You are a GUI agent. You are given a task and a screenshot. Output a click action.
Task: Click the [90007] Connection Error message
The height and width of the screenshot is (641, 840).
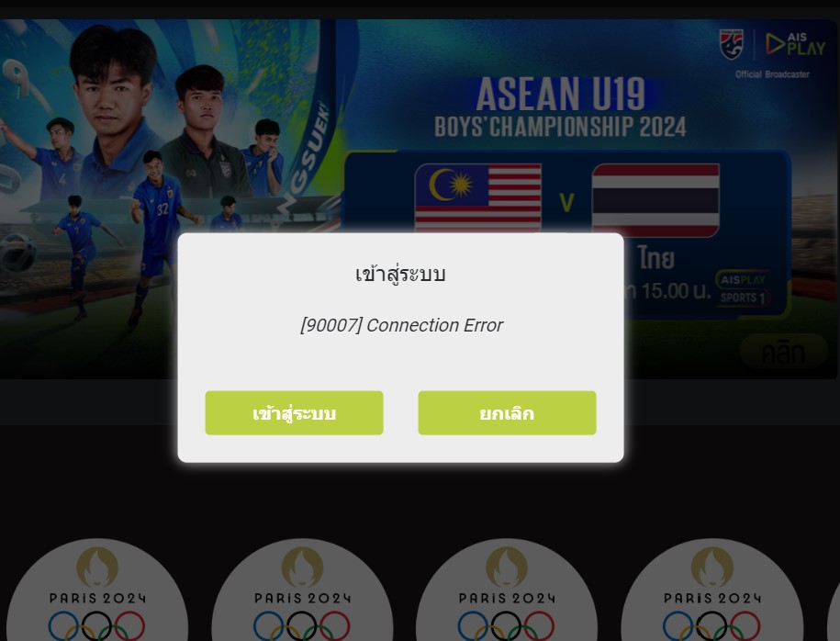point(401,325)
